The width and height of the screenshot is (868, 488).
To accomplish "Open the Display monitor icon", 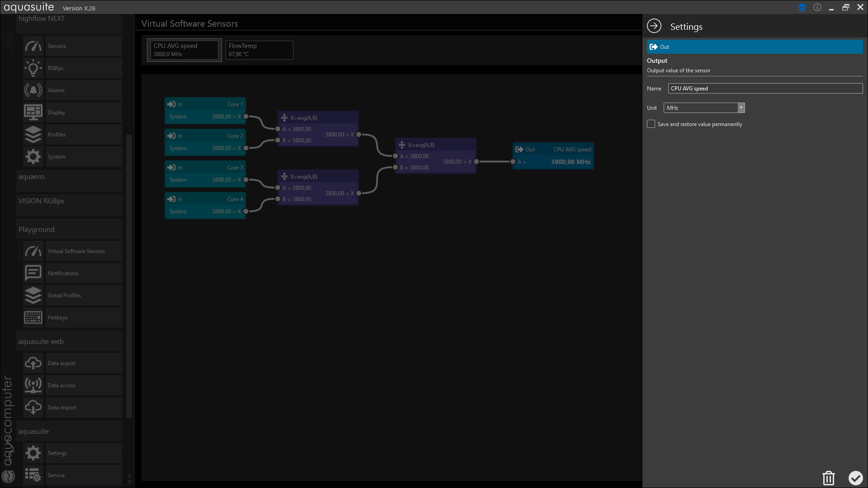I will (x=33, y=113).
